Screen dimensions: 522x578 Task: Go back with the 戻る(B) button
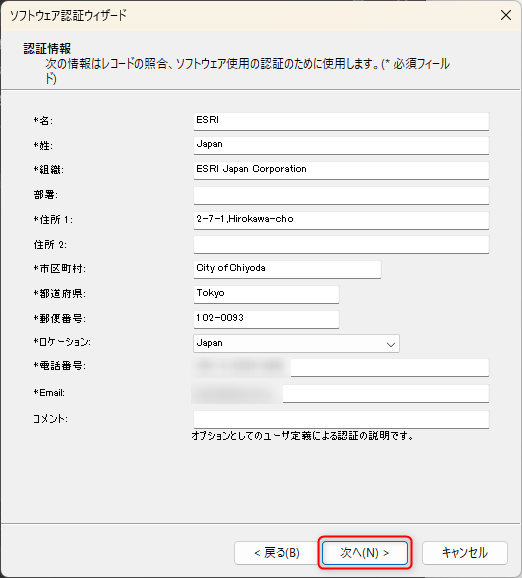click(x=277, y=553)
